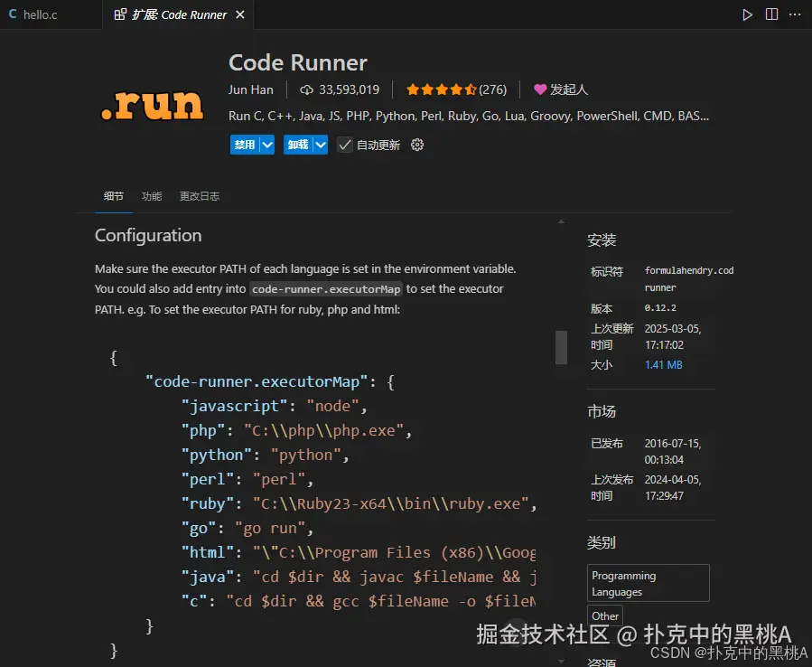Viewport: 812px width, 667px height.
Task: Click the "html" executor line
Action: coord(359,552)
